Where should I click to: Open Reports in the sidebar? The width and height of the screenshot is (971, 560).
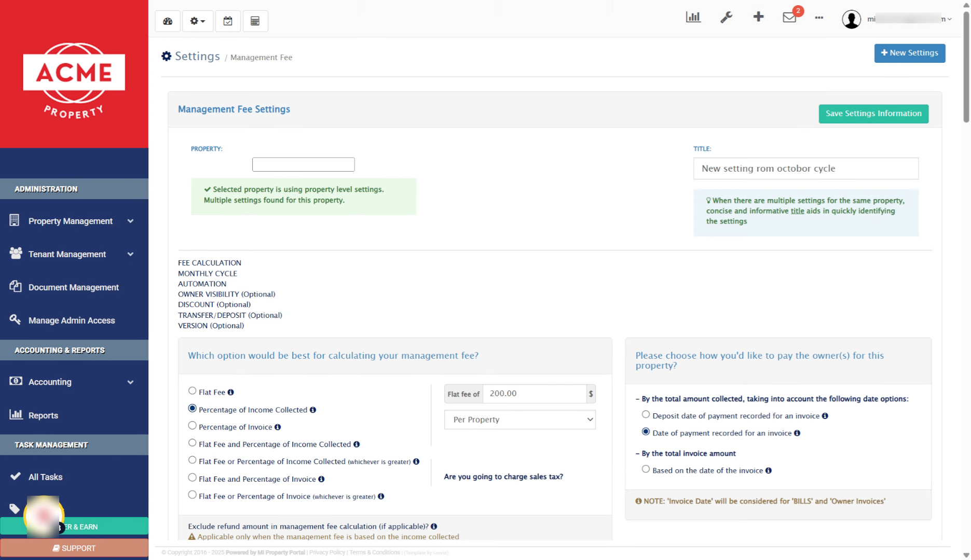[43, 415]
